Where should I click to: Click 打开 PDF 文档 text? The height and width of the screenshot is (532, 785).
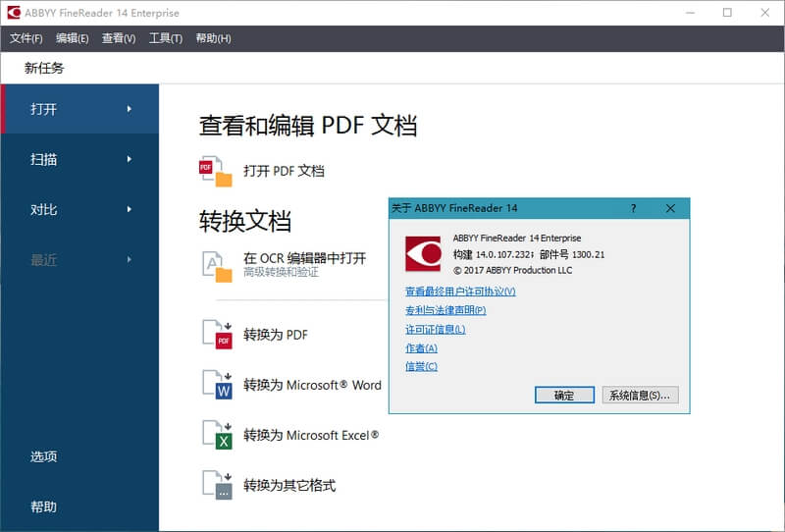tap(284, 172)
